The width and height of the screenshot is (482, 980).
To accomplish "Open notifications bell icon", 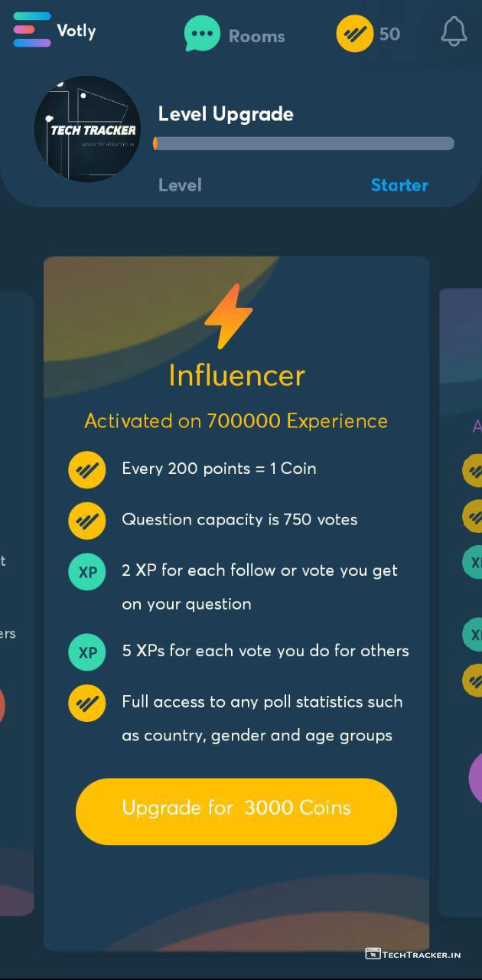I will (x=454, y=31).
